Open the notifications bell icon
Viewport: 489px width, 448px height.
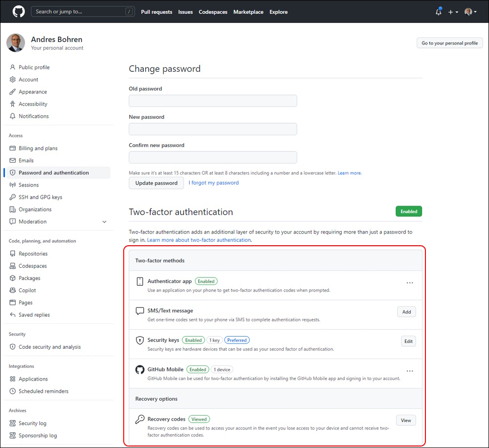click(x=438, y=12)
